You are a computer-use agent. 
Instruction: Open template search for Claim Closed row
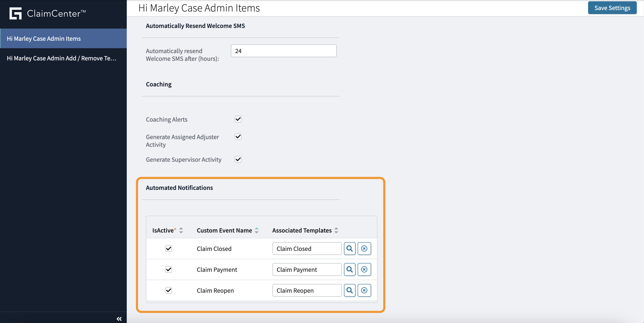350,249
